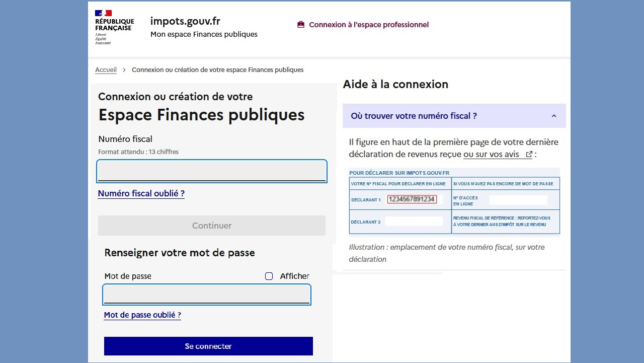Image resolution: width=644 pixels, height=363 pixels.
Task: Click the external link icon after 'ou sur vos avis'
Action: pos(529,155)
